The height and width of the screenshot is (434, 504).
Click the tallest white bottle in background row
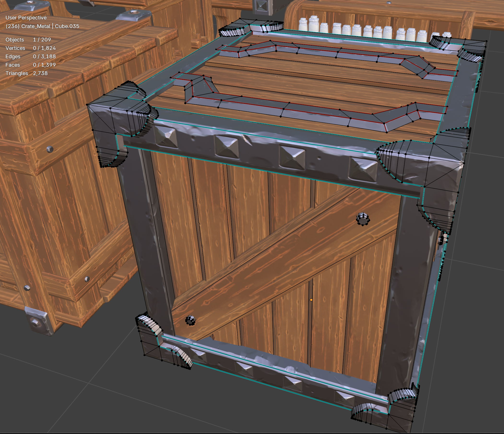coord(314,24)
